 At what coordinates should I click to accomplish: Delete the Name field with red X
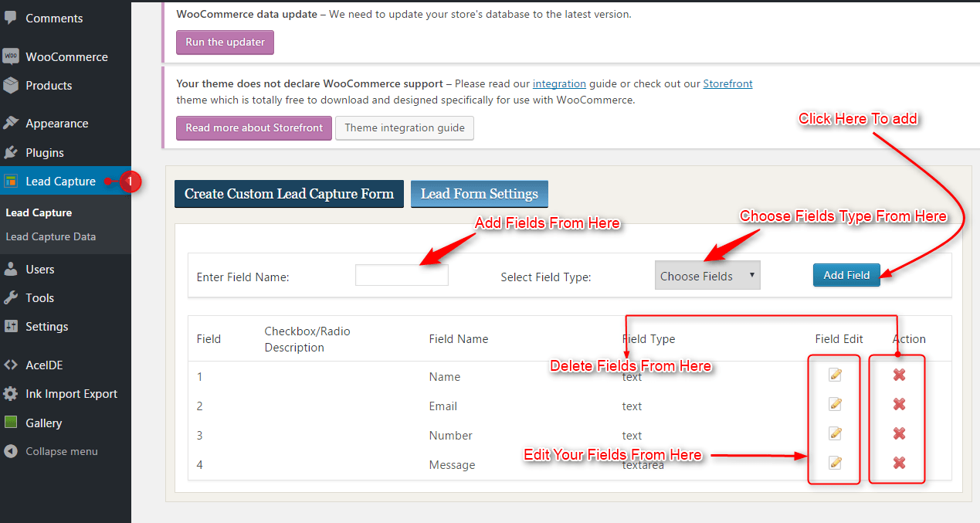(899, 375)
